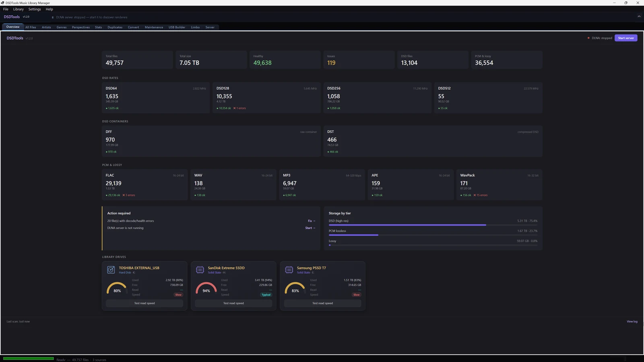Go to the Perspectives tab
644x362 pixels.
(81, 27)
